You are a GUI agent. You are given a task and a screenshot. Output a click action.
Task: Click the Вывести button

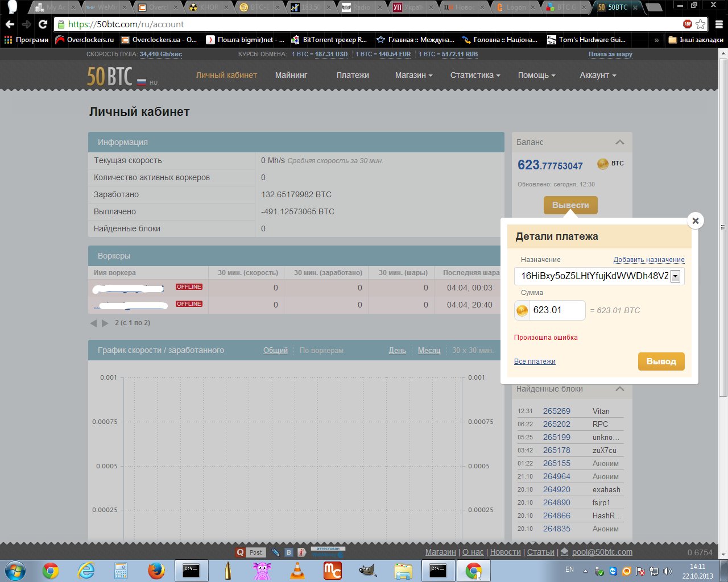click(x=570, y=205)
